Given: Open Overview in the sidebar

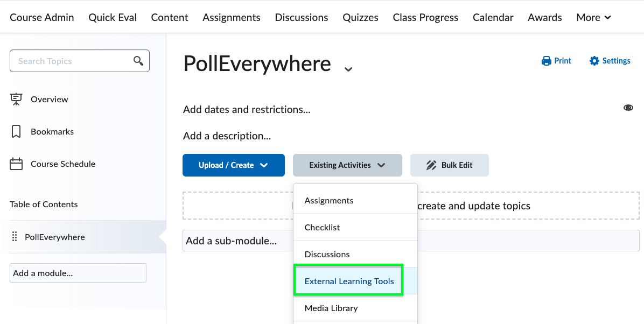Looking at the screenshot, I should coord(50,100).
